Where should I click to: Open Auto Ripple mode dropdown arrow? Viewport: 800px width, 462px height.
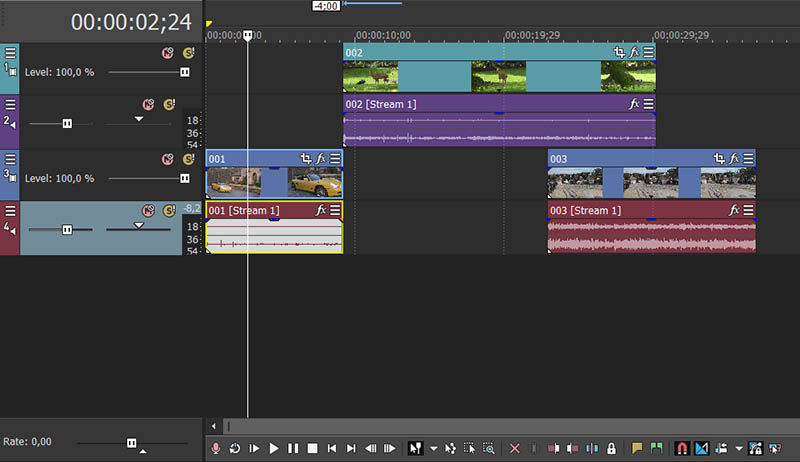point(738,449)
